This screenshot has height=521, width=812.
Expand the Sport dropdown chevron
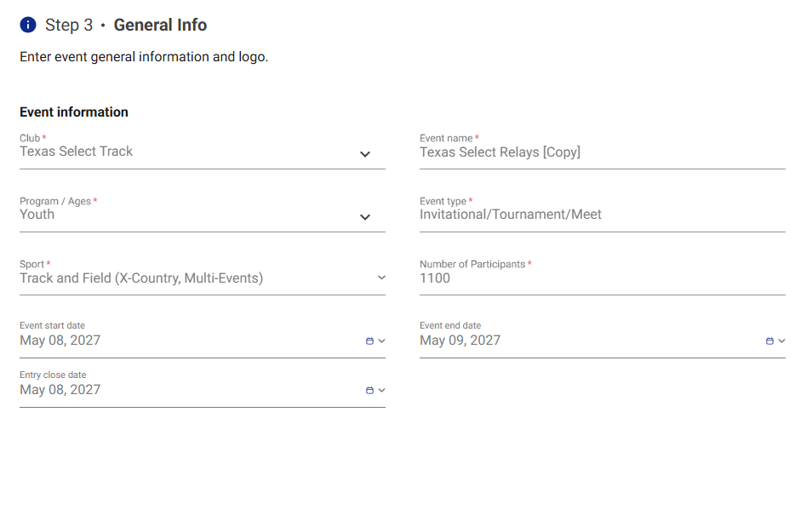(381, 278)
